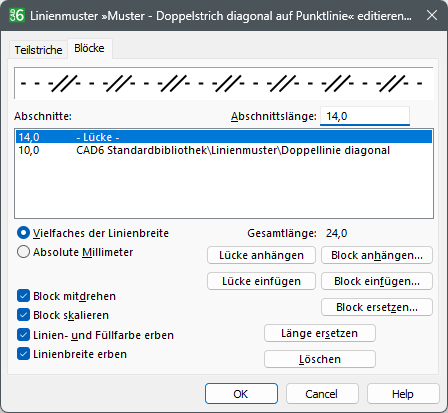Click Block ersetzen button

[377, 307]
